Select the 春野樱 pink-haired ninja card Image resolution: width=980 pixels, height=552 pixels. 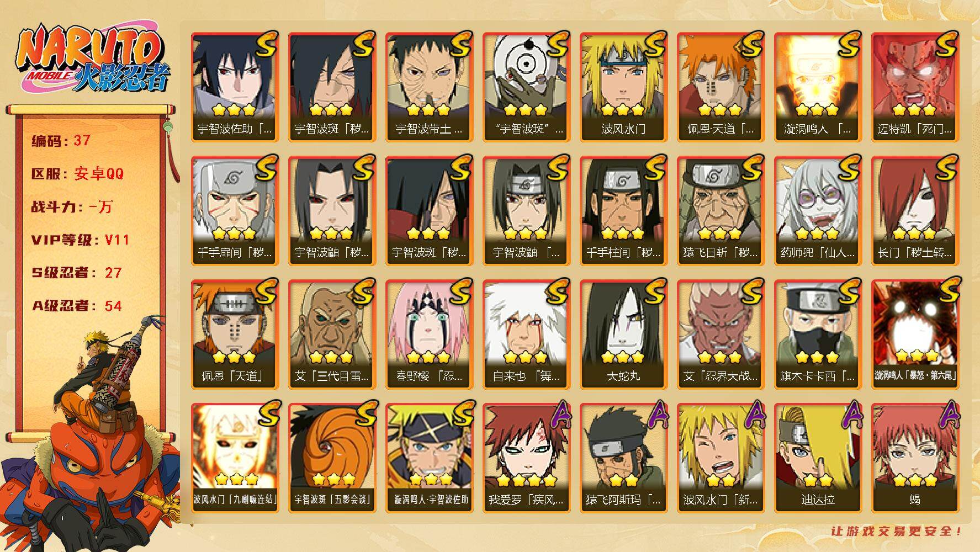tap(429, 335)
